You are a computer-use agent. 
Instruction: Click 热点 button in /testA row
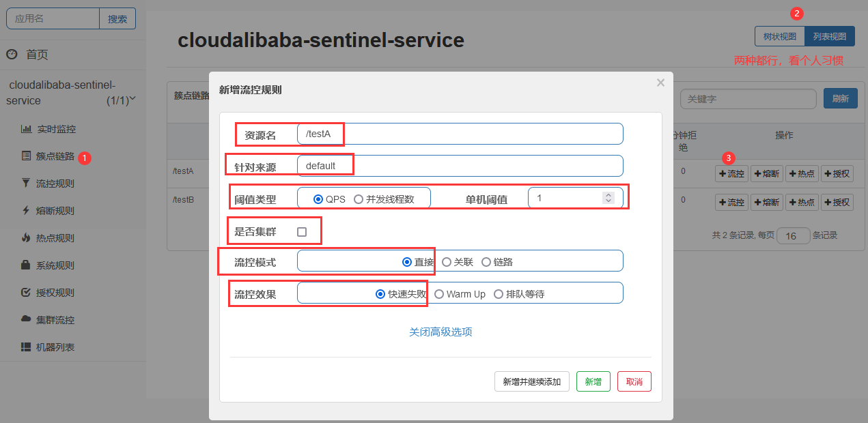[802, 174]
